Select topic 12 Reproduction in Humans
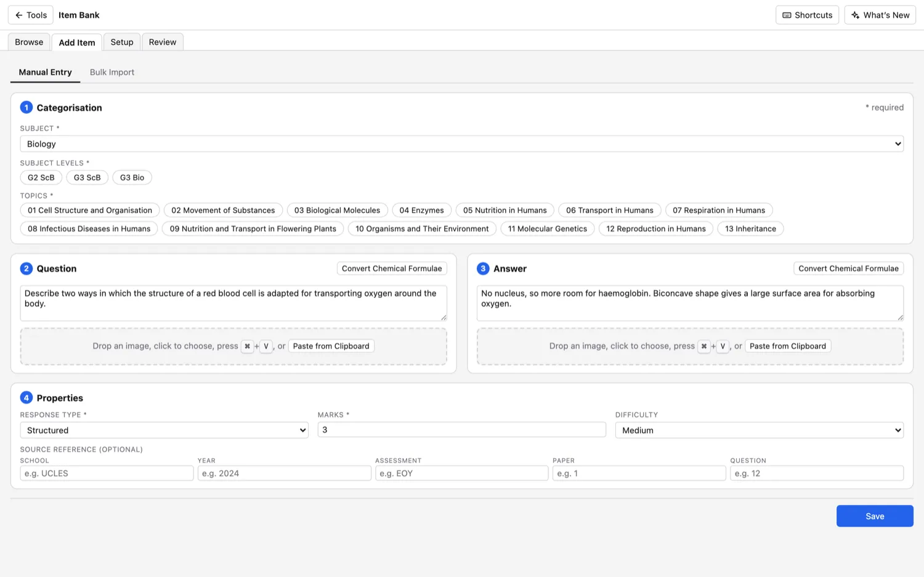The height and width of the screenshot is (577, 924). (656, 228)
